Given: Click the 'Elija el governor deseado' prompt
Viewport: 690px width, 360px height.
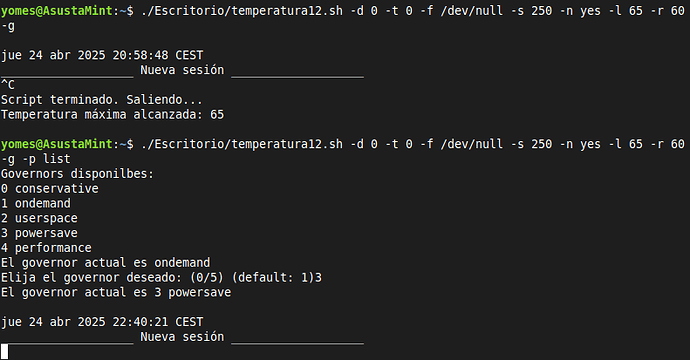Looking at the screenshot, I should [x=161, y=278].
